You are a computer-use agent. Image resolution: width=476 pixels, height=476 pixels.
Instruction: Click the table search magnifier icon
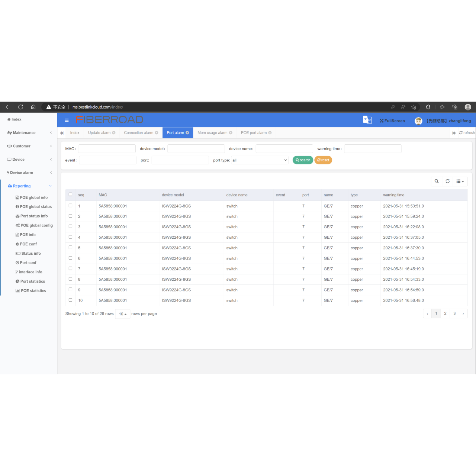[x=437, y=181]
